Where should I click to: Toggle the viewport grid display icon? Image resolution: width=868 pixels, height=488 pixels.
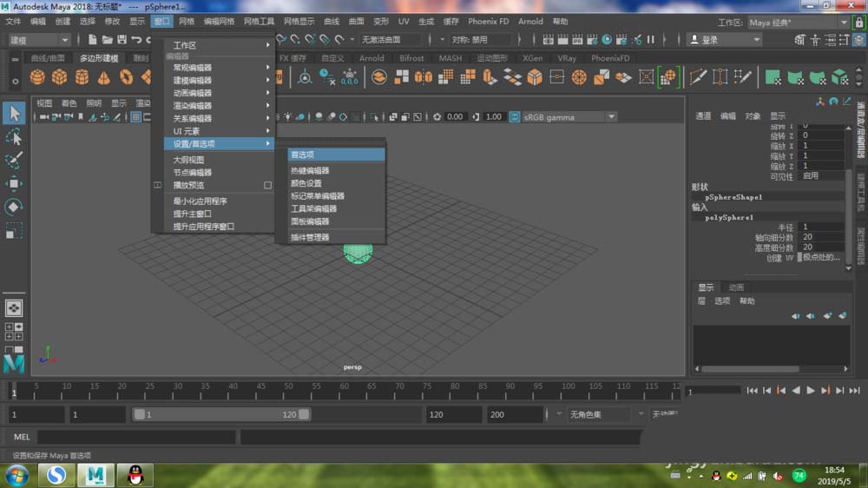click(x=135, y=117)
